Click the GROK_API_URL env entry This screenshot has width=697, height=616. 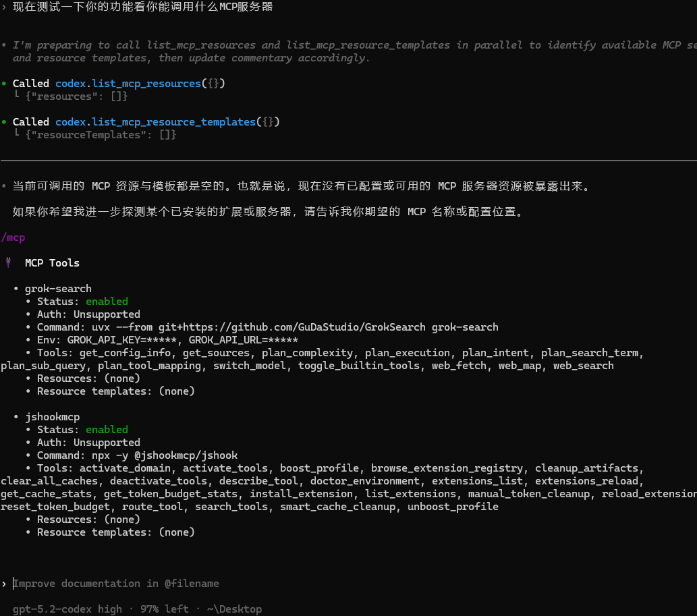244,340
